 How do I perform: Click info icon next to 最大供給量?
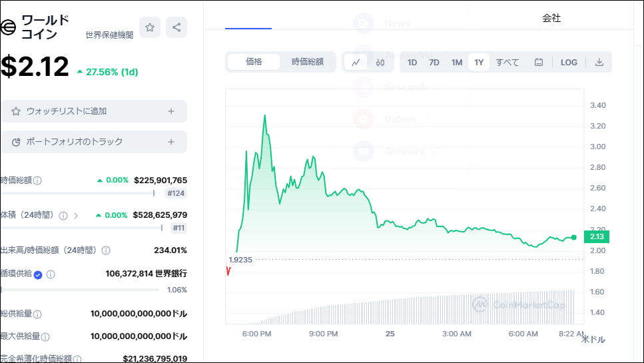pyautogui.click(x=45, y=337)
